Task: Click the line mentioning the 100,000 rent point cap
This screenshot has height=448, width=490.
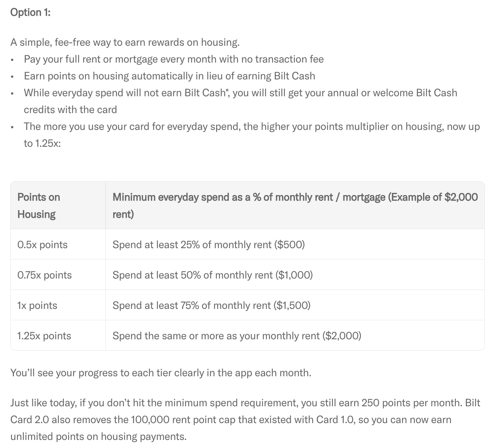Action: tap(231, 420)
